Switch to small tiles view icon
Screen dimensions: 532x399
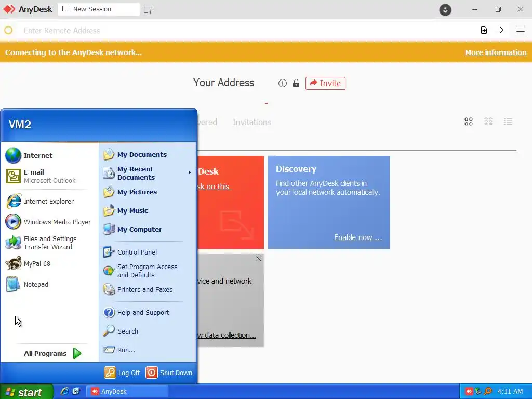pos(488,122)
